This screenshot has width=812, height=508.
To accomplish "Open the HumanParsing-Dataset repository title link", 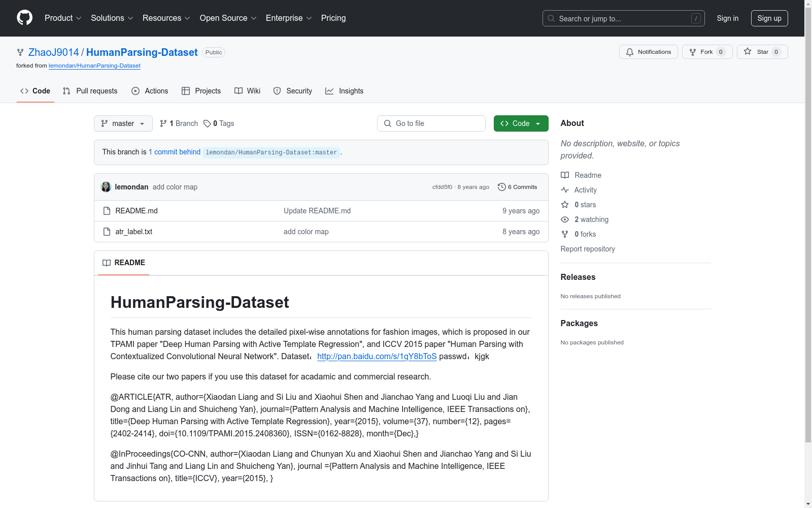I will click(142, 52).
